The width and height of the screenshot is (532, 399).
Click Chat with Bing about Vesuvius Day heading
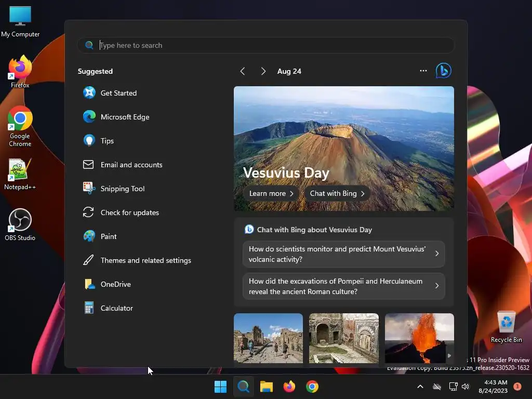(x=314, y=230)
